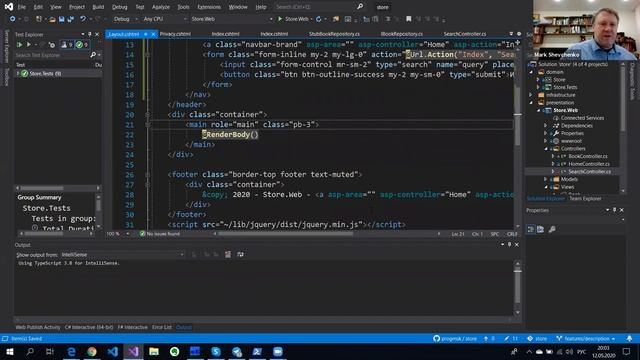Switch to the Privacy.cshtml tab

coord(175,34)
